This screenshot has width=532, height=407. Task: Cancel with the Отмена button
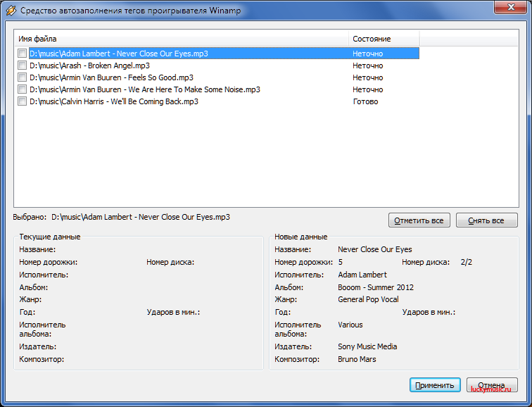(492, 385)
